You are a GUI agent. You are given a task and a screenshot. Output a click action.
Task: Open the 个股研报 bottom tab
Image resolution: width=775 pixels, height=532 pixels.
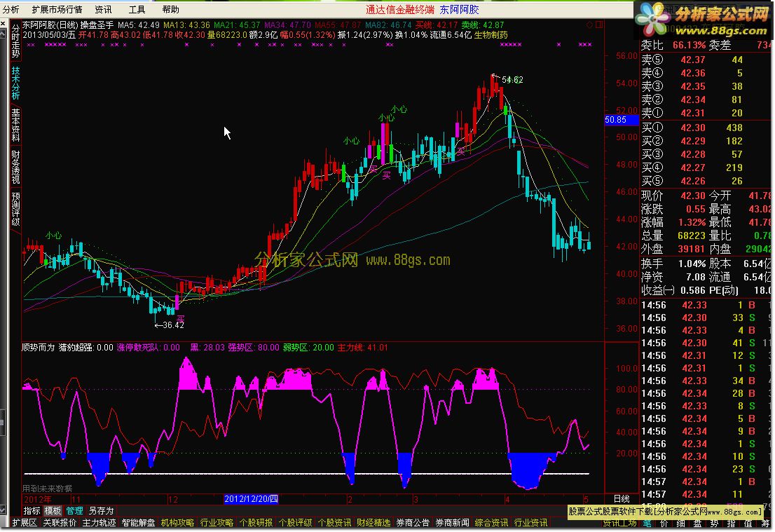[256, 523]
